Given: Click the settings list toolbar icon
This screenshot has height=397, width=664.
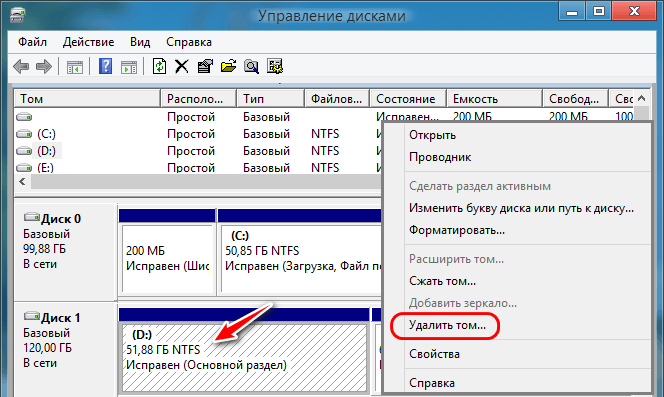Looking at the screenshot, I should coord(275,67).
